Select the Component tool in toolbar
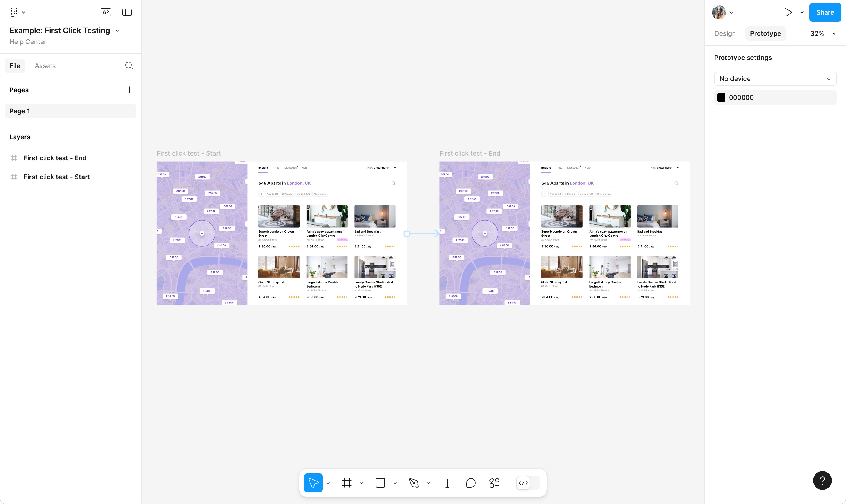This screenshot has height=504, width=846. (x=494, y=482)
